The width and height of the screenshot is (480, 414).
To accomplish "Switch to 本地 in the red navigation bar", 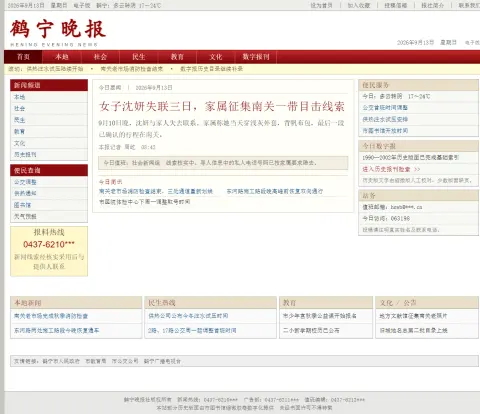I will (x=62, y=57).
